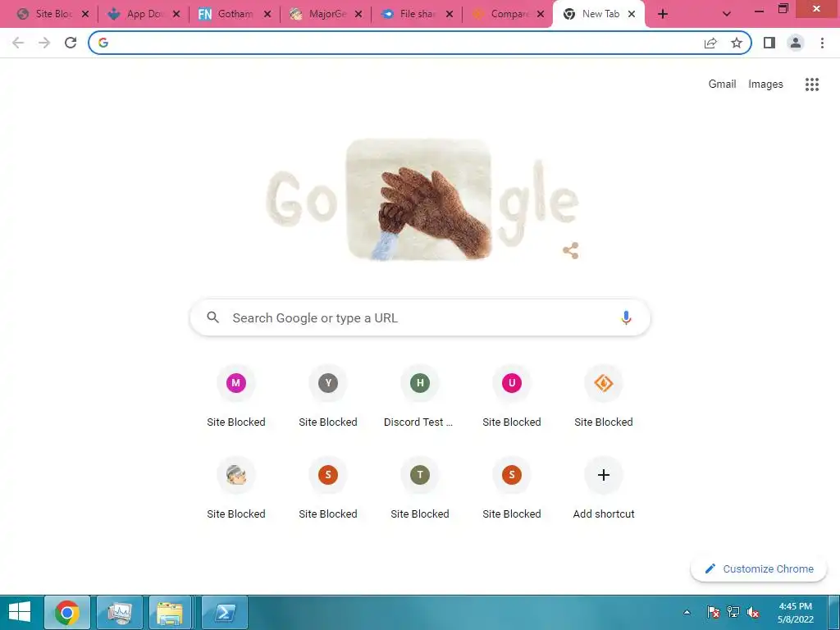
Task: Open the Gmail link
Action: (722, 84)
